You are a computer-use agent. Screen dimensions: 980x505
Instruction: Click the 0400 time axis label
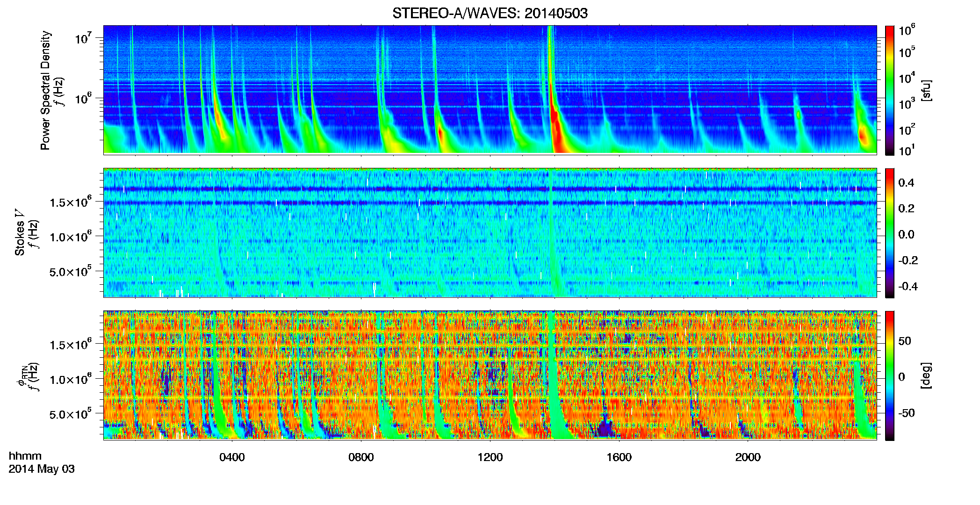click(232, 457)
